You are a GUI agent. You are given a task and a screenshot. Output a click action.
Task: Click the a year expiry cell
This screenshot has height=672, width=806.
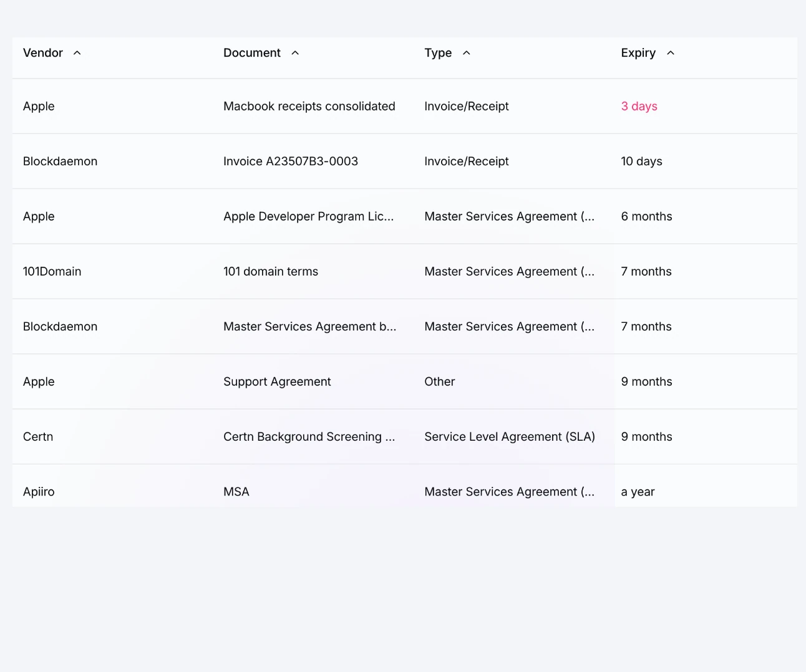pyautogui.click(x=638, y=492)
